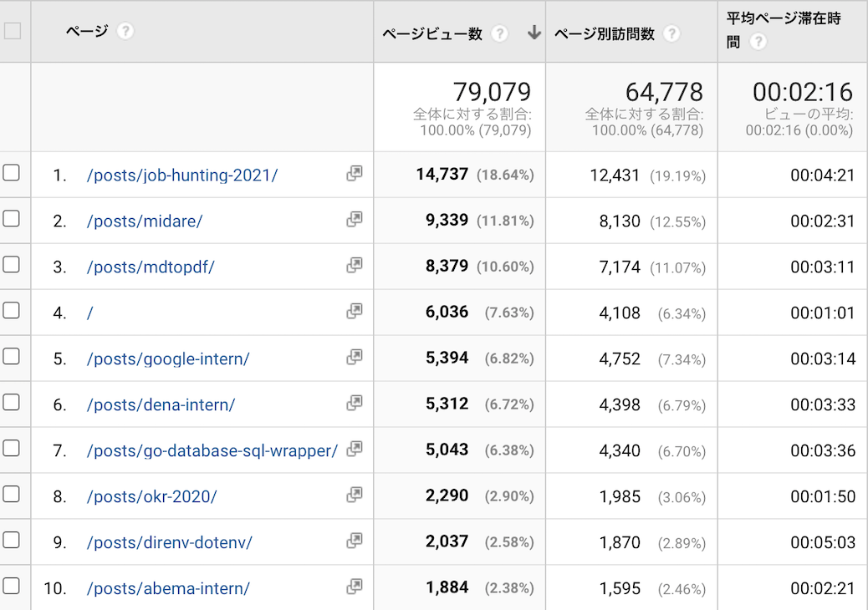Open the root "/" page link
The image size is (868, 610).
tap(90, 313)
